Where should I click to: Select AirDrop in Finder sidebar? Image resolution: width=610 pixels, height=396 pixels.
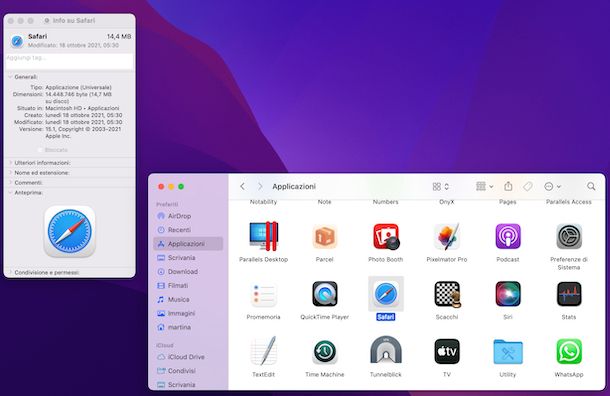pyautogui.click(x=188, y=216)
